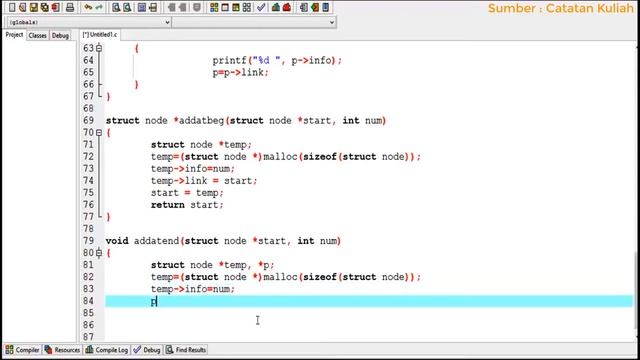Click the Find toolbar icon

(x=116, y=7)
